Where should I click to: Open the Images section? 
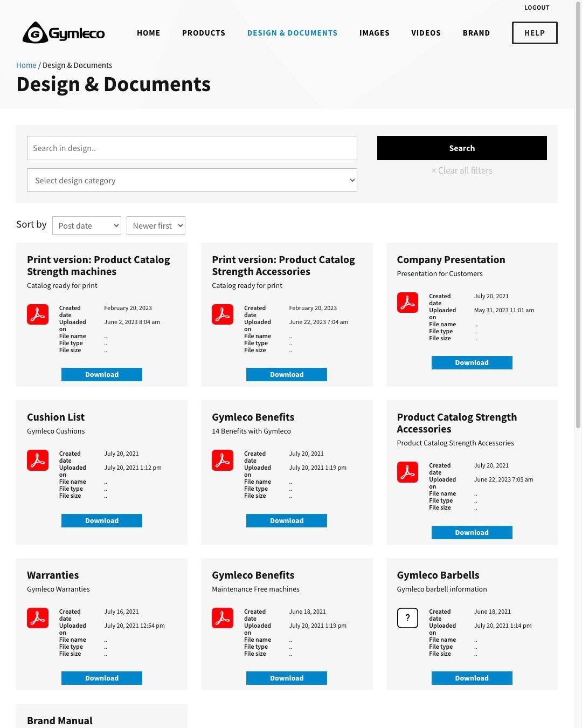pos(375,33)
